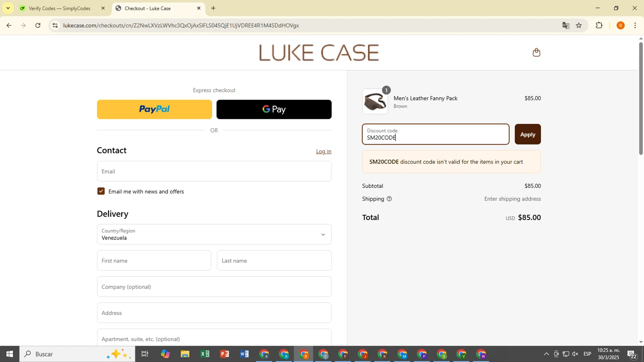Open the taskbar clock 10:25 a. m.
This screenshot has height=362, width=644.
(609, 354)
